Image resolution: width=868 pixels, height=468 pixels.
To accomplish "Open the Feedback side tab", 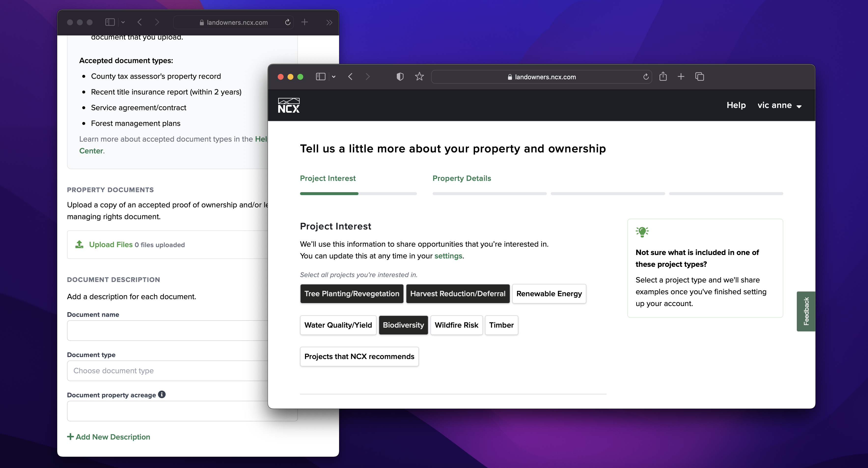I will tap(806, 311).
